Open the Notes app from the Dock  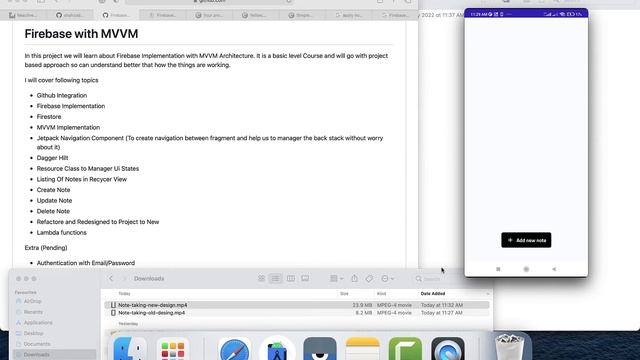pos(362,349)
